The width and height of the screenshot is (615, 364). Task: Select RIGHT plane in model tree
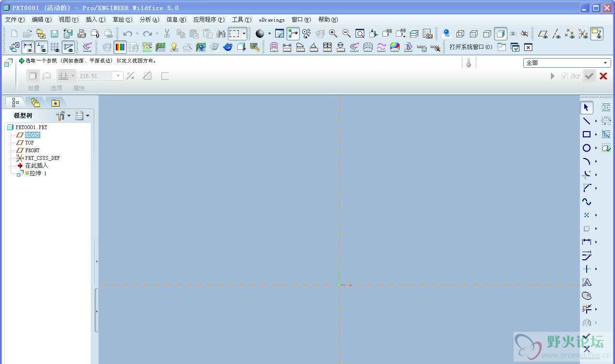coord(33,135)
